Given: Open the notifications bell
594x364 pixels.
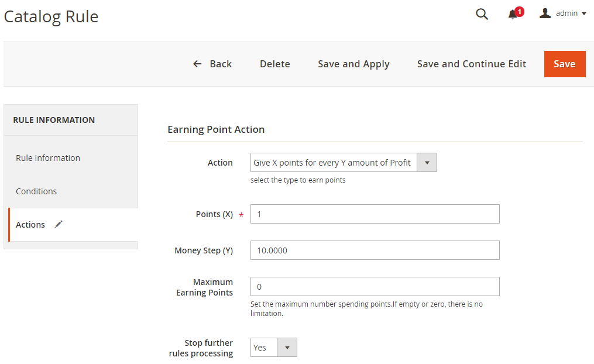Looking at the screenshot, I should [x=513, y=15].
